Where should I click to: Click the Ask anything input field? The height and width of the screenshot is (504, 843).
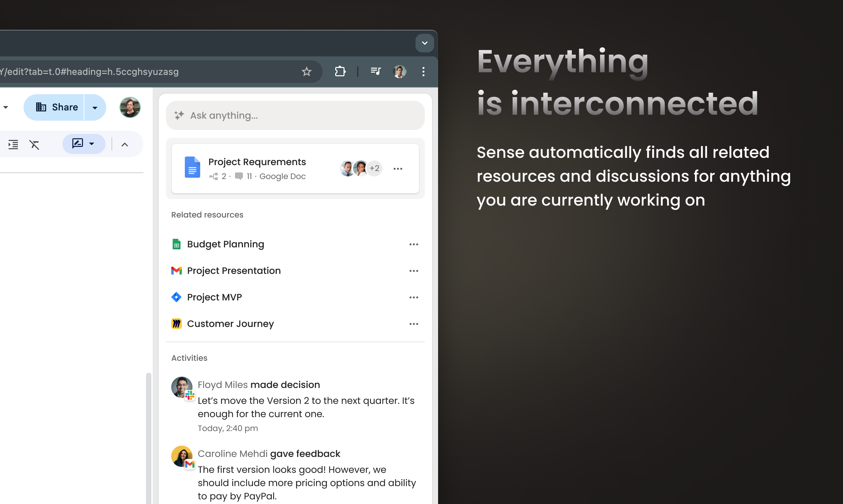coord(295,115)
